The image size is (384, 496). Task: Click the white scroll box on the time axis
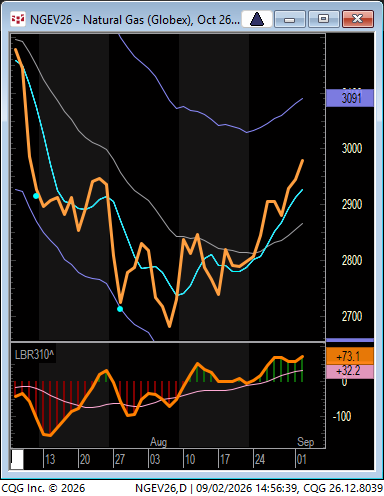tap(17, 459)
